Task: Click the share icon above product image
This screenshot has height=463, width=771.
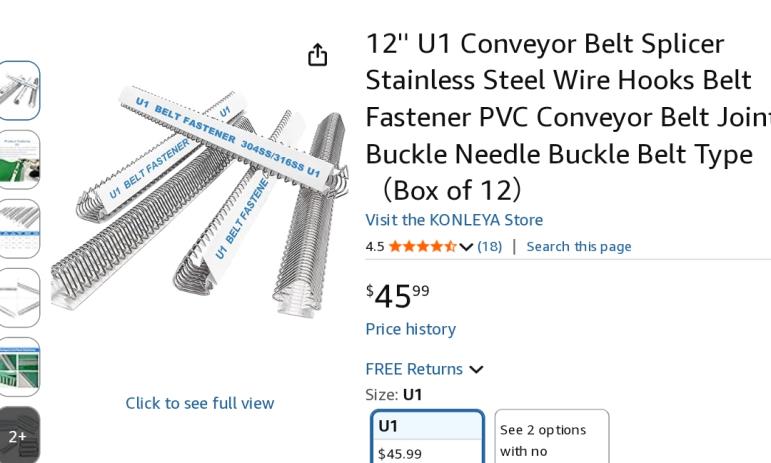Action: click(317, 55)
